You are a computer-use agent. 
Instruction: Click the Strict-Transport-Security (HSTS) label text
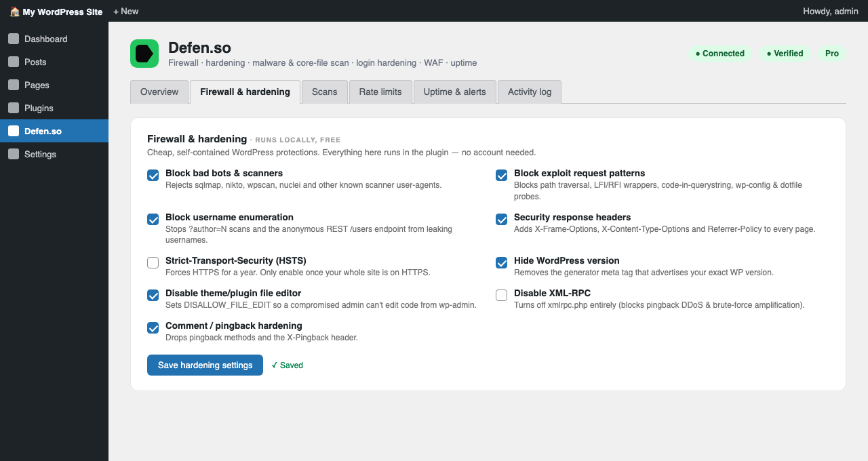pyautogui.click(x=236, y=261)
